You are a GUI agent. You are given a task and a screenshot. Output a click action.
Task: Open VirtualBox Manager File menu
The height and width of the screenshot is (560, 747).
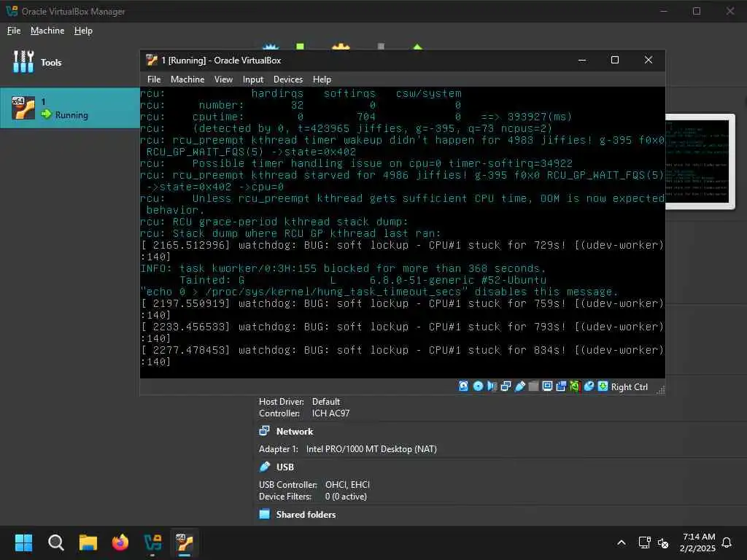click(x=14, y=31)
